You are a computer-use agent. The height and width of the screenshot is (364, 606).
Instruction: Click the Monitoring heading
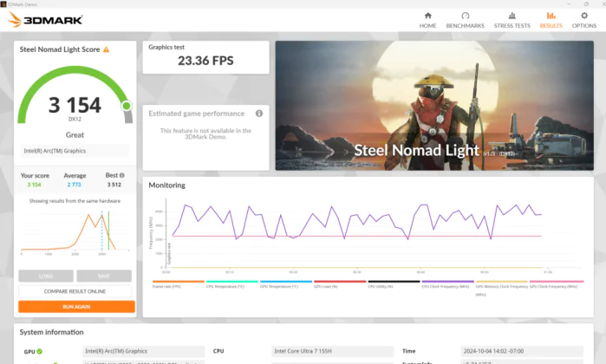(167, 185)
